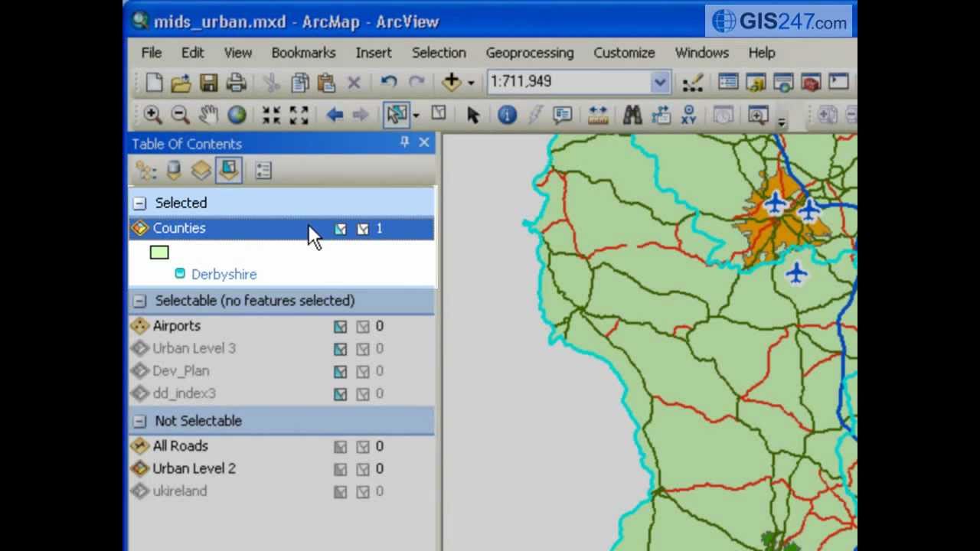The width and height of the screenshot is (980, 551).
Task: Click the Fixed Zoom In icon
Action: pos(271,115)
